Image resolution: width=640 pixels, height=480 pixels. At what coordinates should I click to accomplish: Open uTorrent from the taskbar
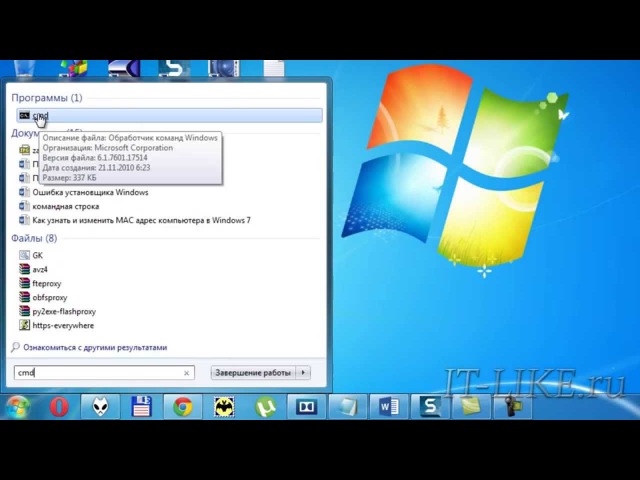pos(265,407)
